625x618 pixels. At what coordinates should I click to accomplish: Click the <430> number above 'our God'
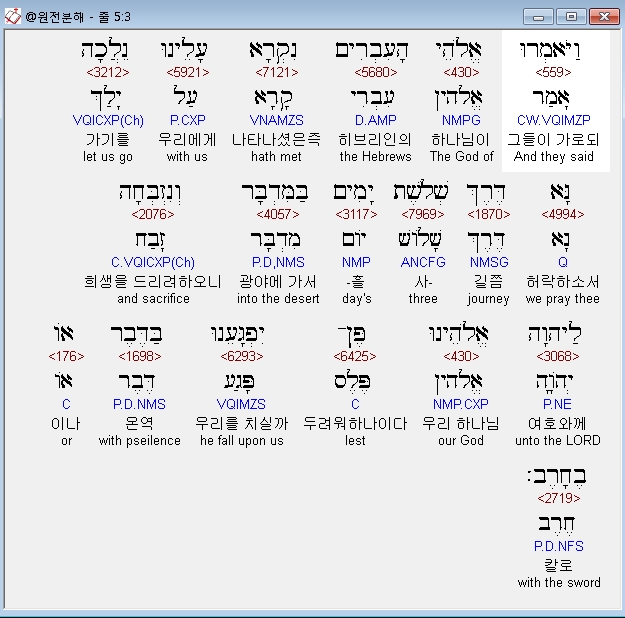pyautogui.click(x=461, y=356)
